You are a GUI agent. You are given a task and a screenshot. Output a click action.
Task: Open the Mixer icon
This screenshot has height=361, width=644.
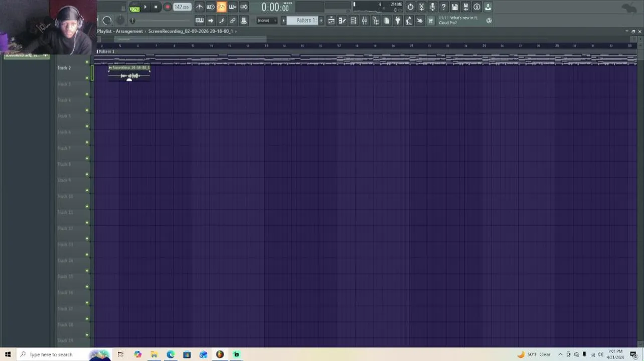pos(365,21)
